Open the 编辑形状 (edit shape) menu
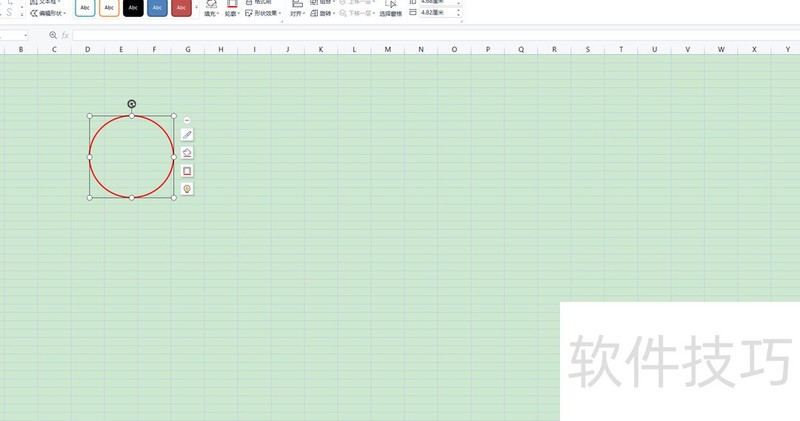 point(48,13)
